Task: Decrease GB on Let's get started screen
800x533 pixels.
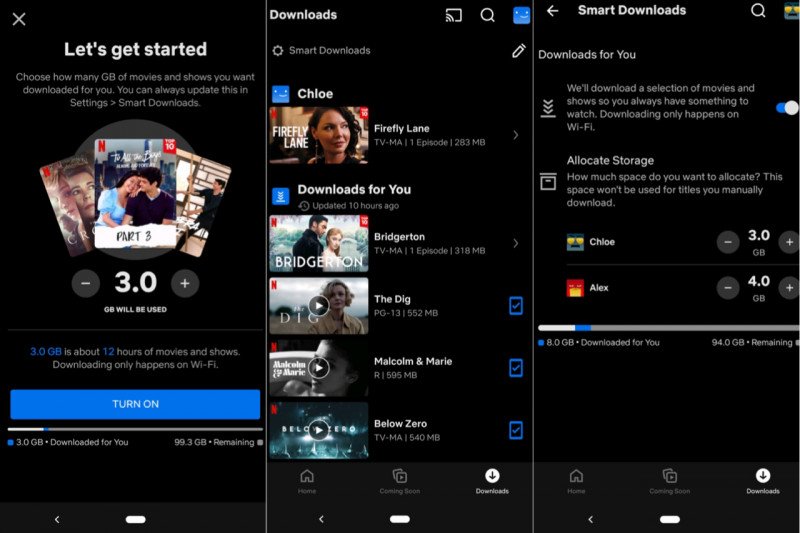Action: (x=86, y=283)
